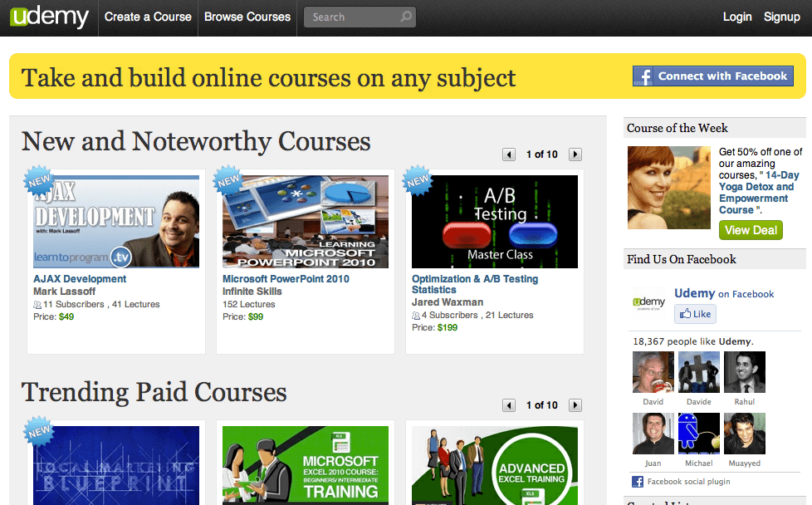The width and height of the screenshot is (812, 505).
Task: Click the search magnifier icon
Action: pyautogui.click(x=406, y=17)
